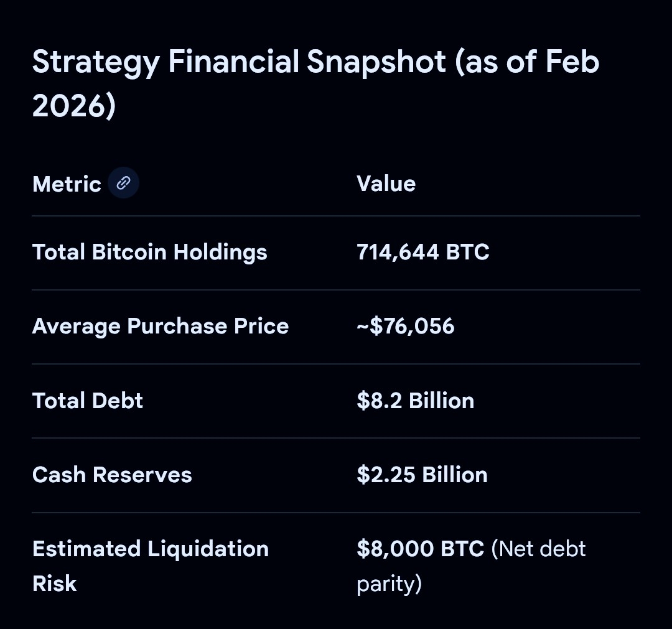Click the Estimated Liquidation Risk label
Screen dimensions: 672x629
(x=150, y=549)
